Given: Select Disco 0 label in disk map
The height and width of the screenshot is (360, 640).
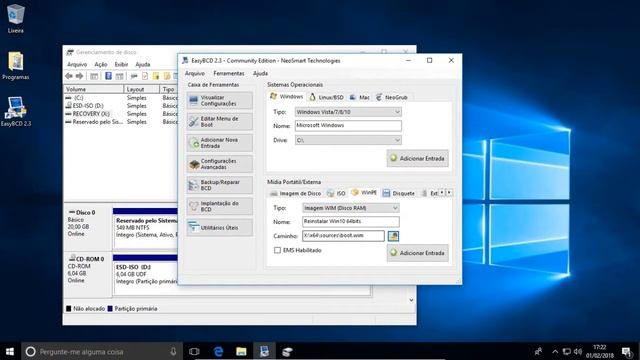Looking at the screenshot, I should (x=88, y=229).
